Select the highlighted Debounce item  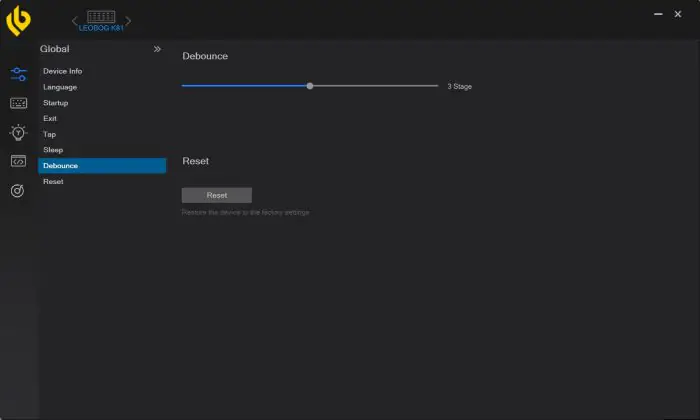102,166
